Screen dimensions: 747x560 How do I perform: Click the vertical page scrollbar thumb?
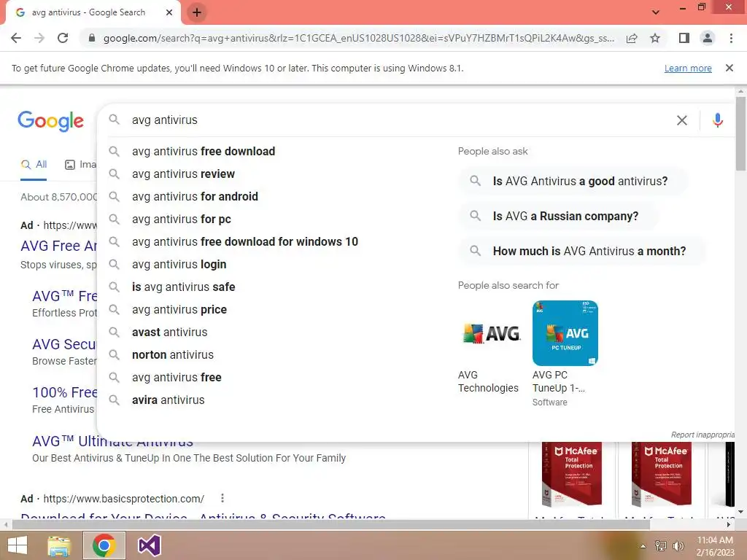740,133
